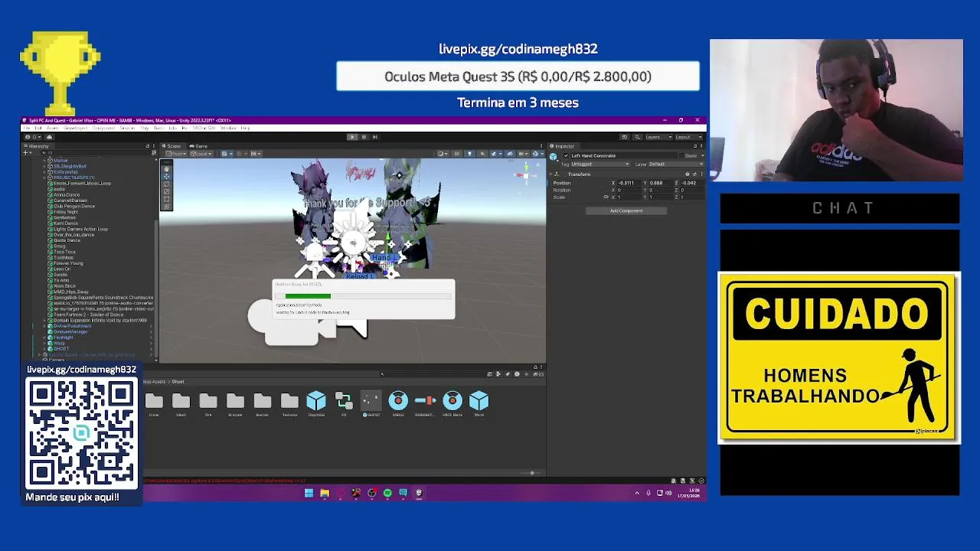Open the Default Layer dropdown
Viewport: 980px width, 551px height.
[676, 164]
